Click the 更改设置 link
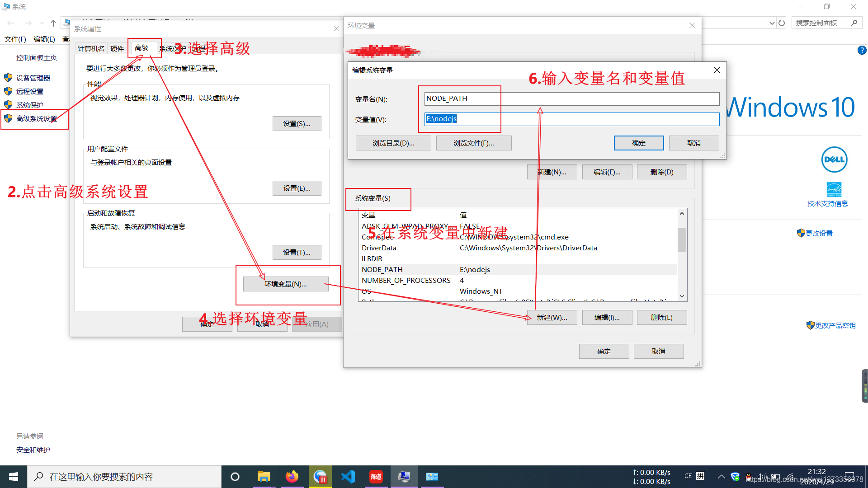This screenshot has height=488, width=868. coord(819,233)
